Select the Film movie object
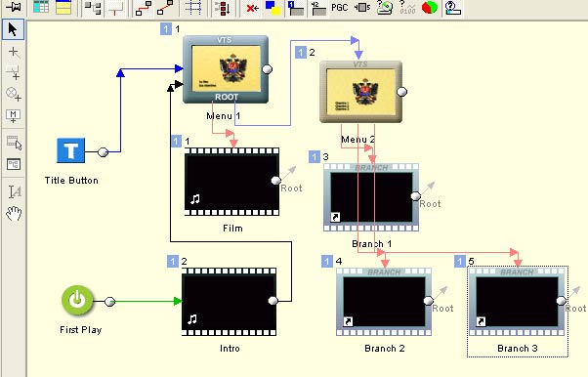This screenshot has width=588, height=377. point(231,182)
